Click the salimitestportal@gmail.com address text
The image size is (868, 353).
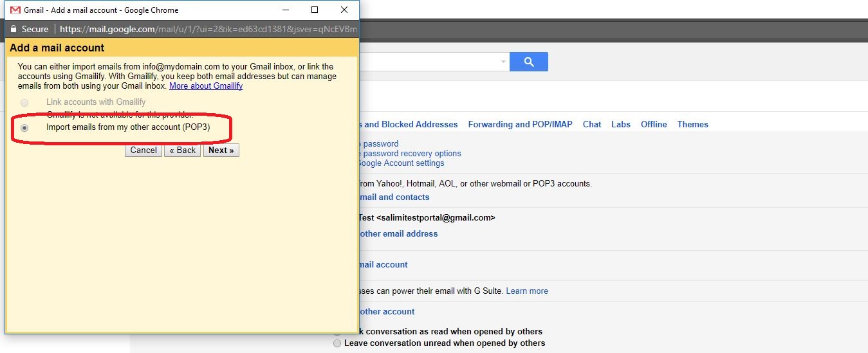point(436,217)
